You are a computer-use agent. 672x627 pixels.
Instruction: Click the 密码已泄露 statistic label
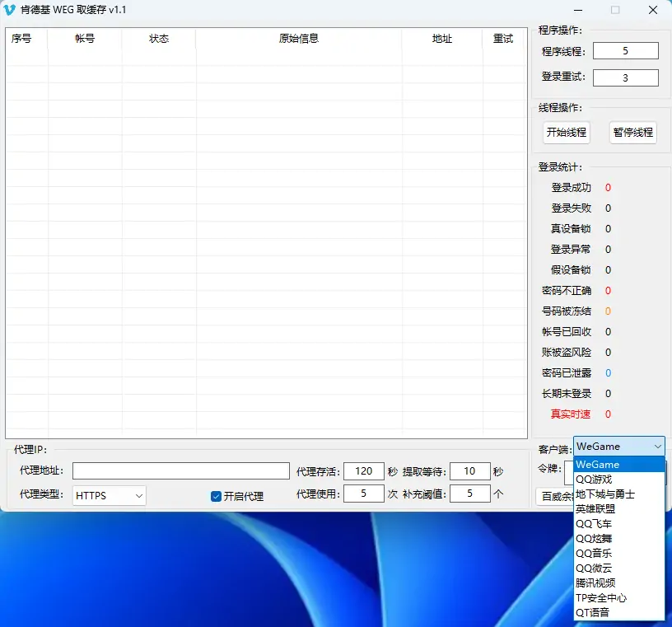(x=567, y=373)
